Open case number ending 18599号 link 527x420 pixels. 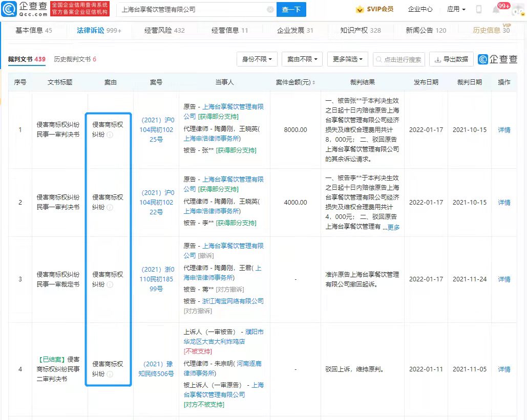click(156, 279)
